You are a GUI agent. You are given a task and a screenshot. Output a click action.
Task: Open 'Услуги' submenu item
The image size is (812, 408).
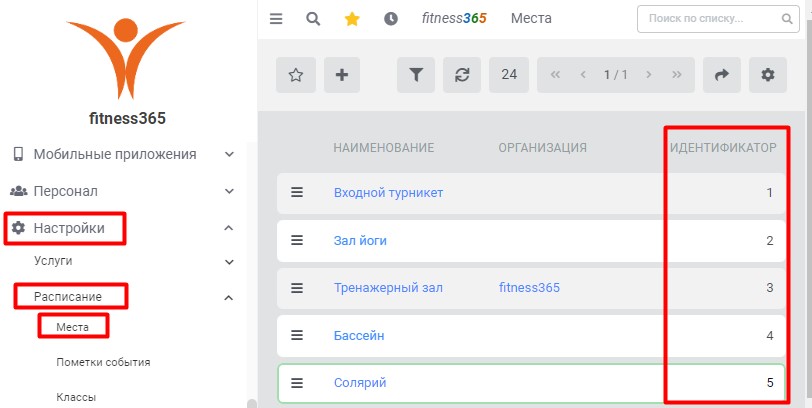click(x=53, y=261)
